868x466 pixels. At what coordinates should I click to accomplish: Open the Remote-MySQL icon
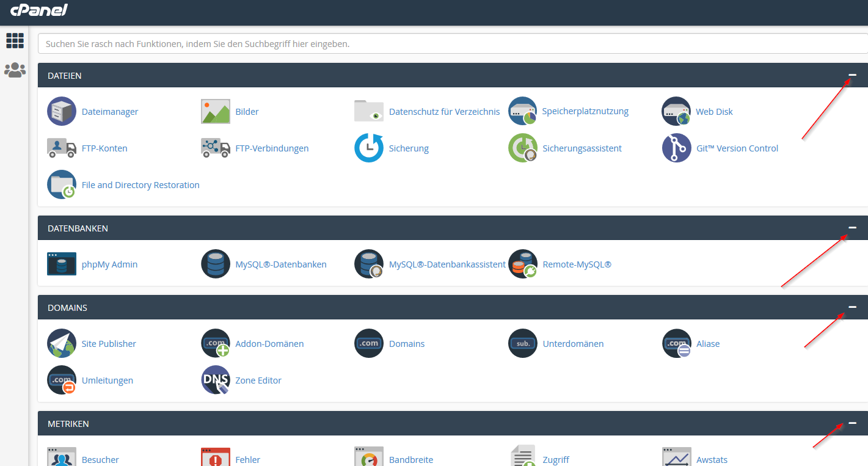(x=523, y=264)
